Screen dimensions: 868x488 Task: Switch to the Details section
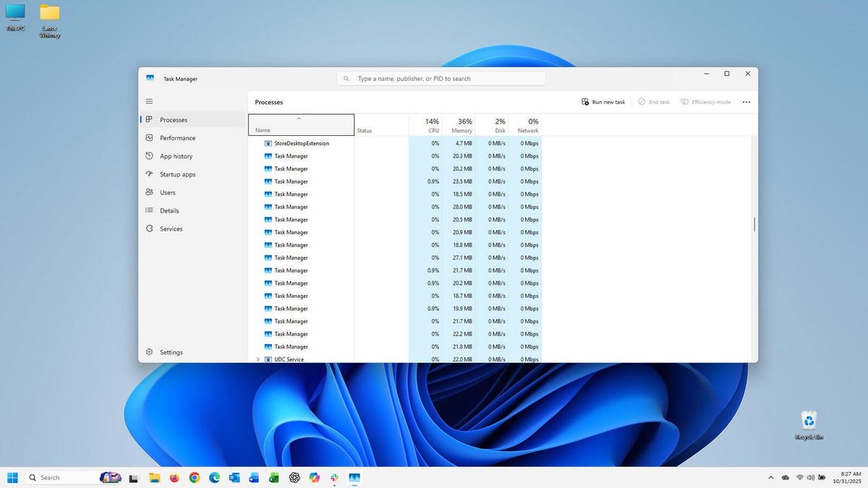[x=169, y=210]
